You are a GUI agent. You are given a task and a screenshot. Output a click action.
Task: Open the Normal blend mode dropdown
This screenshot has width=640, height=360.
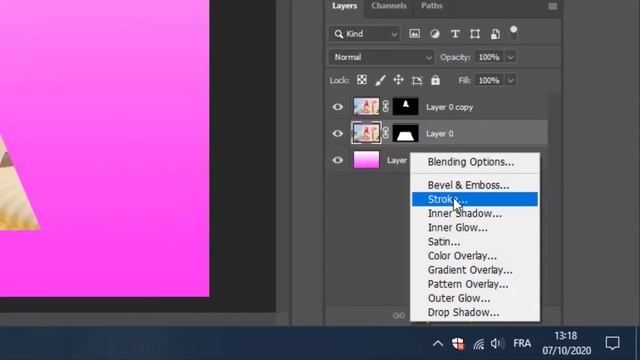coord(381,57)
